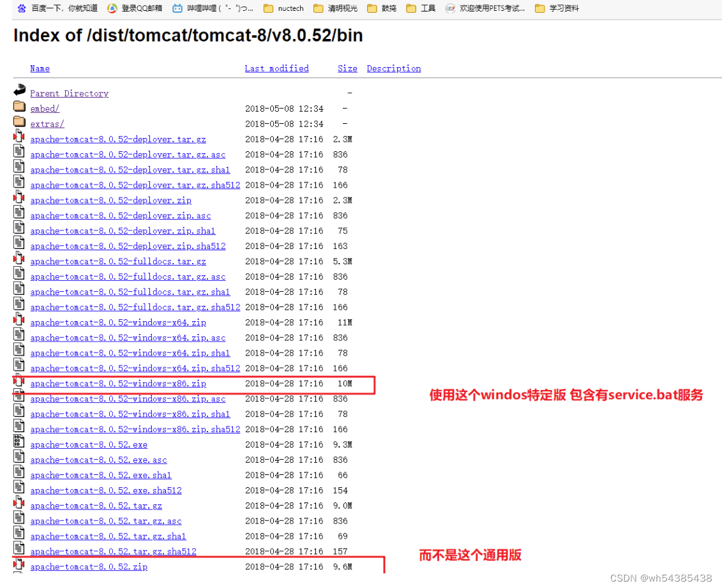
Task: Go to Parent Directory link
Action: [x=70, y=93]
